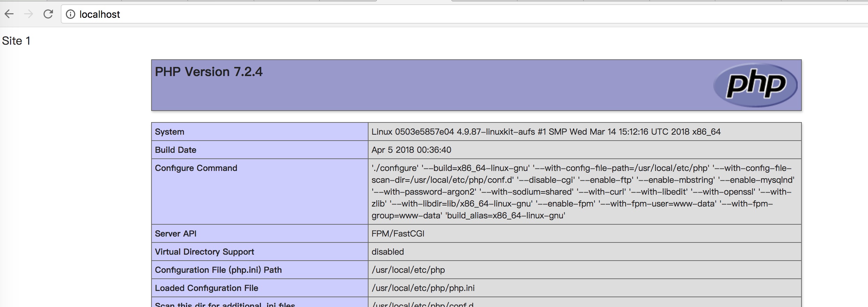Click the 'FPM/FastCGI' value
Viewport: 868px width, 307px height.
point(398,234)
